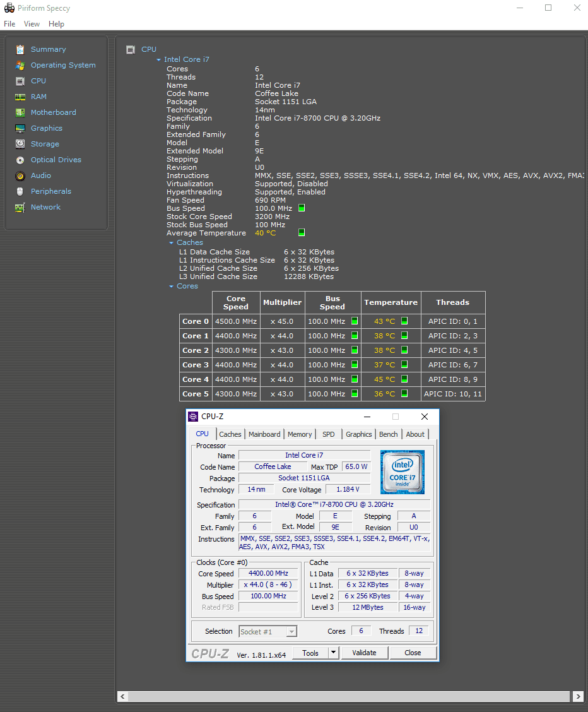Click the '4500.0 MHz' Core 0 speed cell
The height and width of the screenshot is (712, 588).
tap(236, 321)
